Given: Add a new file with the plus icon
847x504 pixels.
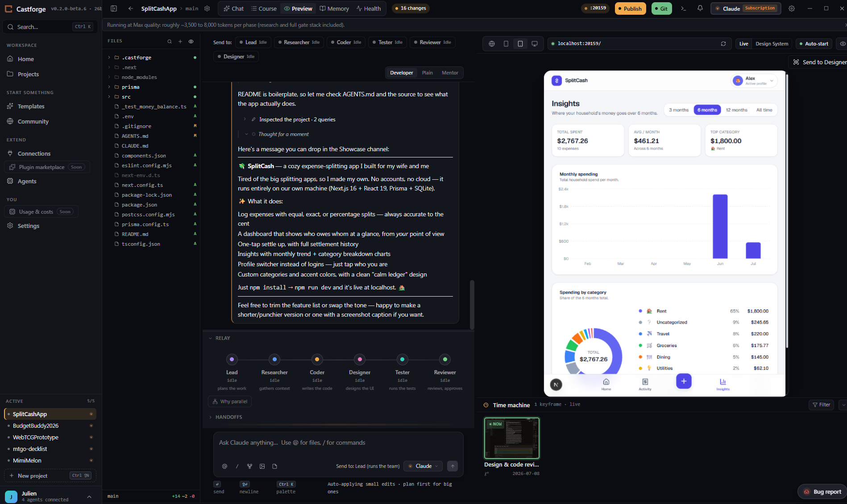Looking at the screenshot, I should [180, 41].
